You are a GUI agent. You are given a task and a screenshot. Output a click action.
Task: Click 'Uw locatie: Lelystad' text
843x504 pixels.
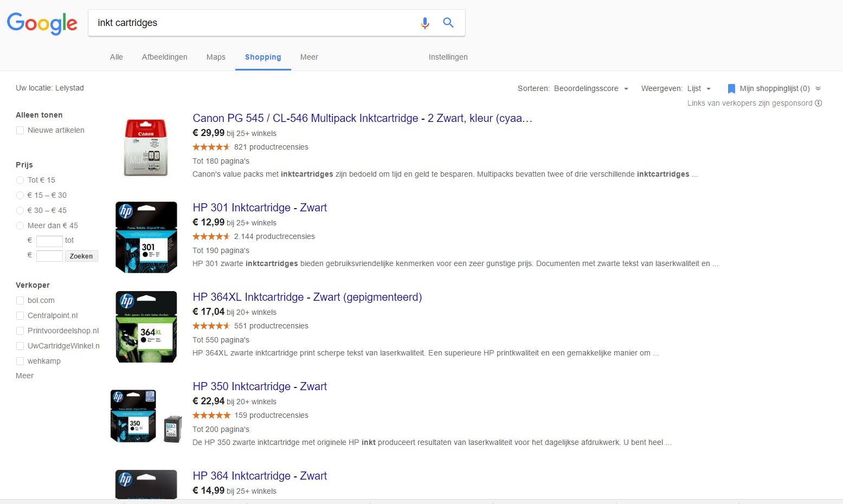click(x=50, y=88)
